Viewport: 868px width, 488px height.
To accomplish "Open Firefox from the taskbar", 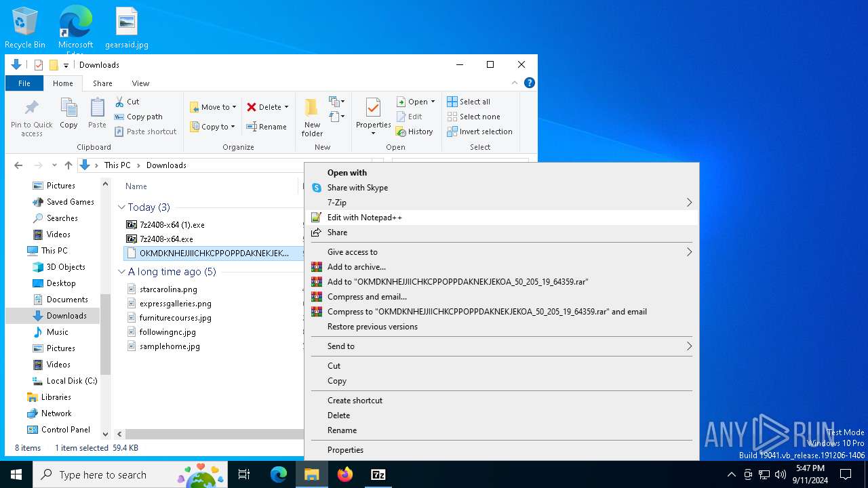I will (x=345, y=474).
